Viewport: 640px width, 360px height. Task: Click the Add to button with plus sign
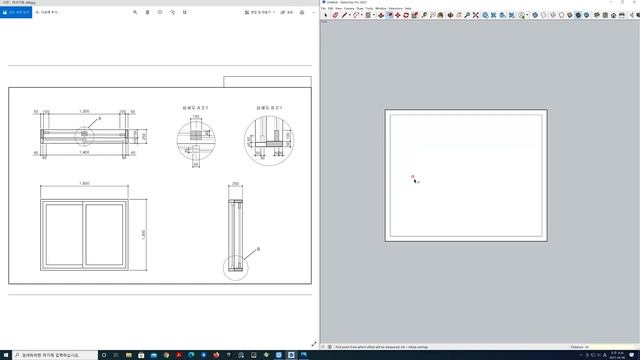[47, 12]
